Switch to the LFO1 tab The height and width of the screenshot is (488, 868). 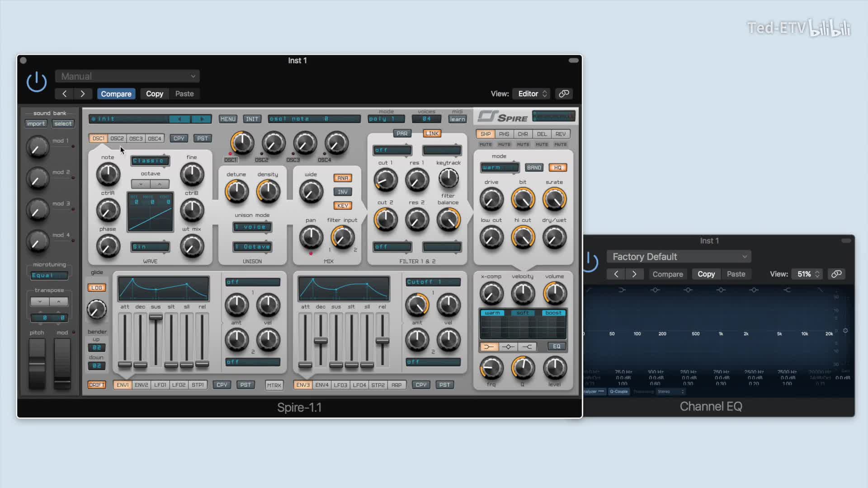(160, 385)
